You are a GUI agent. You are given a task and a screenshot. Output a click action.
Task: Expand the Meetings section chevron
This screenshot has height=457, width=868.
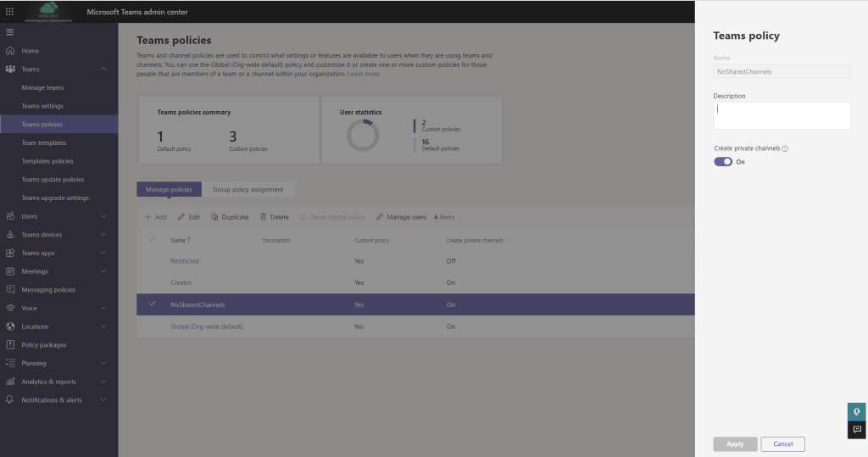click(x=103, y=271)
